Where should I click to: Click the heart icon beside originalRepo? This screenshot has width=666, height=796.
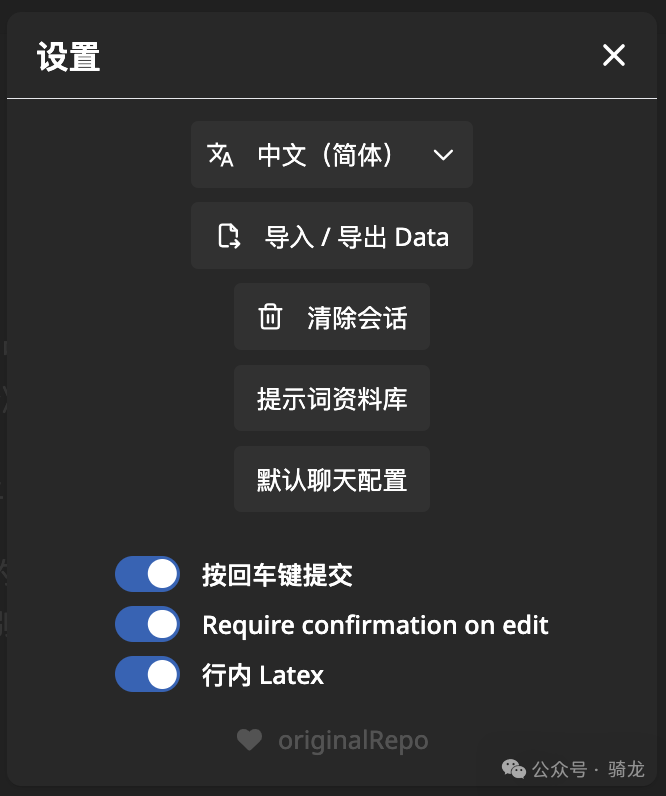(249, 740)
